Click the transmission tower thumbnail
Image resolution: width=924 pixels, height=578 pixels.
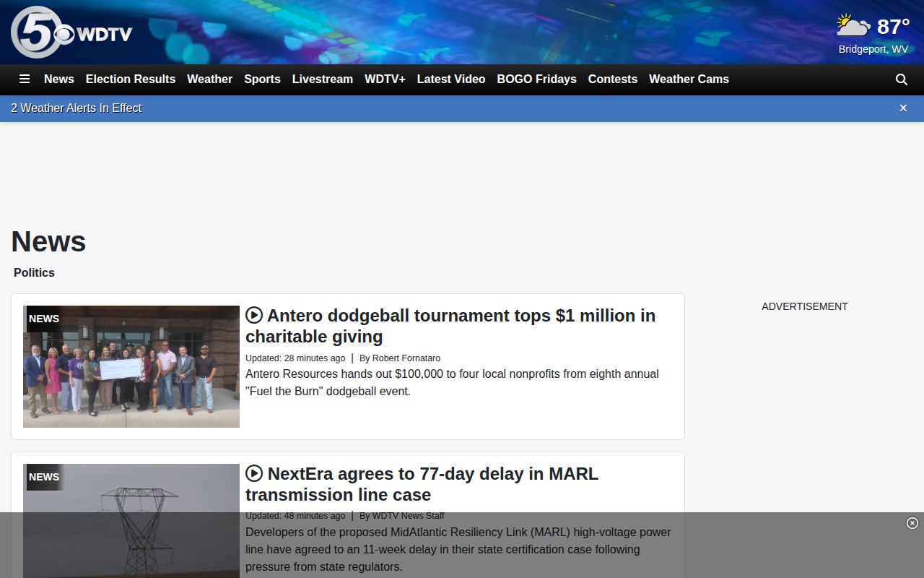(x=131, y=521)
